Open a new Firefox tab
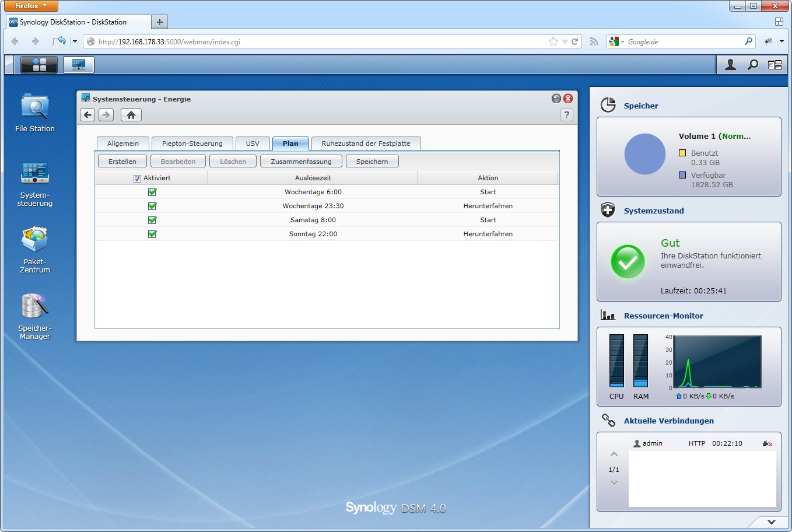792x532 pixels. (159, 22)
